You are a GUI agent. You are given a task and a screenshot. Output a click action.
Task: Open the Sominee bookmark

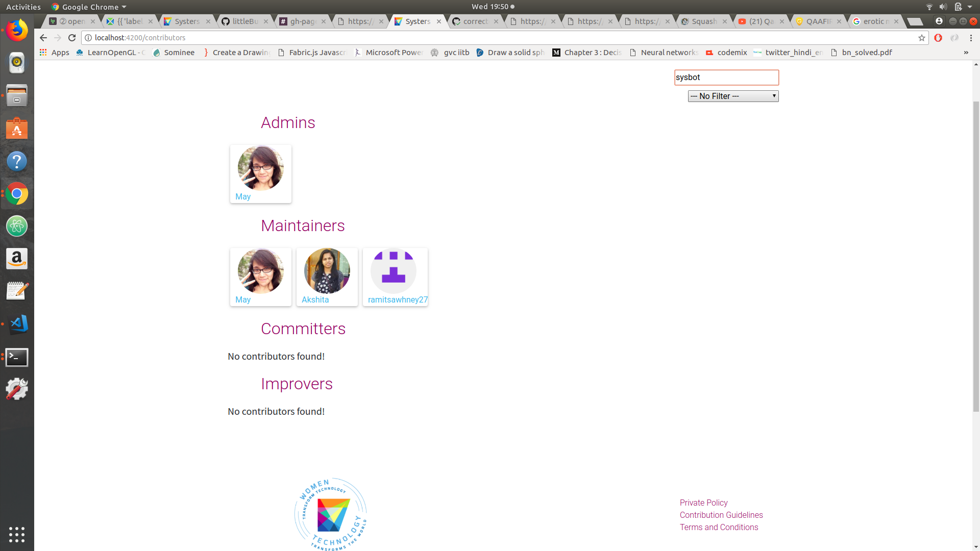(x=174, y=52)
